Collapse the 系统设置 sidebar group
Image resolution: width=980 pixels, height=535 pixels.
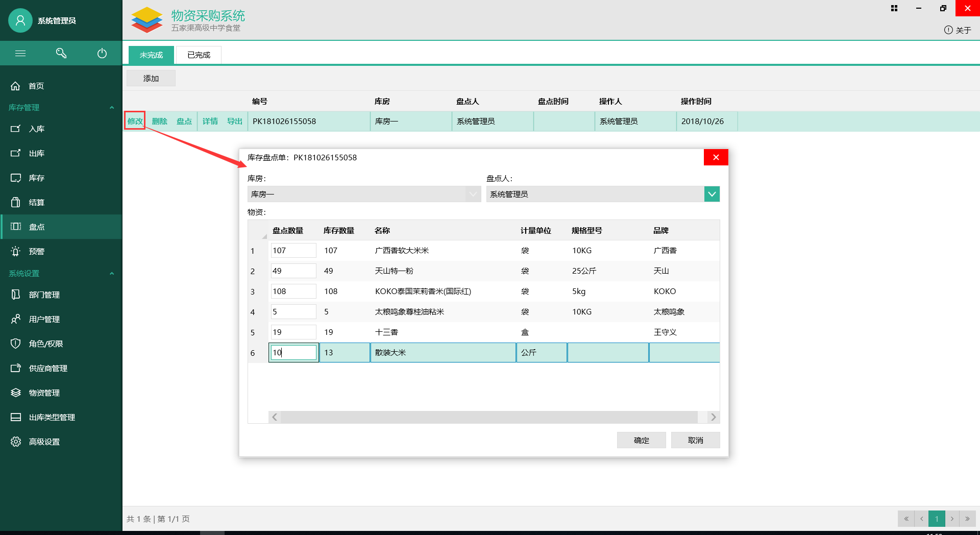pos(112,273)
